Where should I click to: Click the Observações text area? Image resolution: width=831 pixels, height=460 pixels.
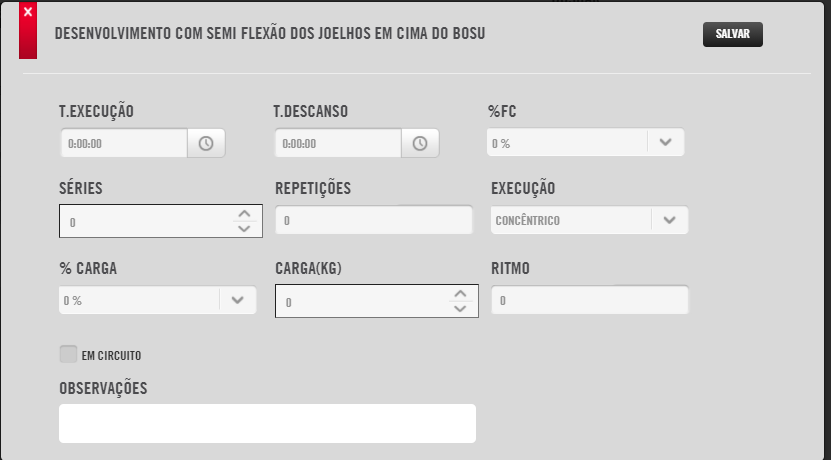[x=267, y=423]
